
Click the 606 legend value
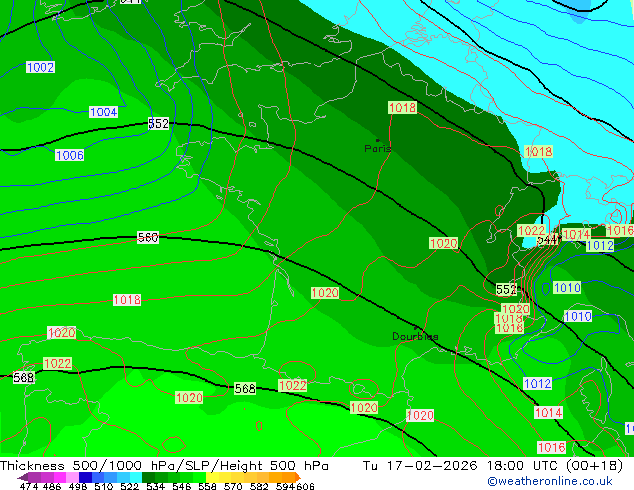pyautogui.click(x=305, y=486)
